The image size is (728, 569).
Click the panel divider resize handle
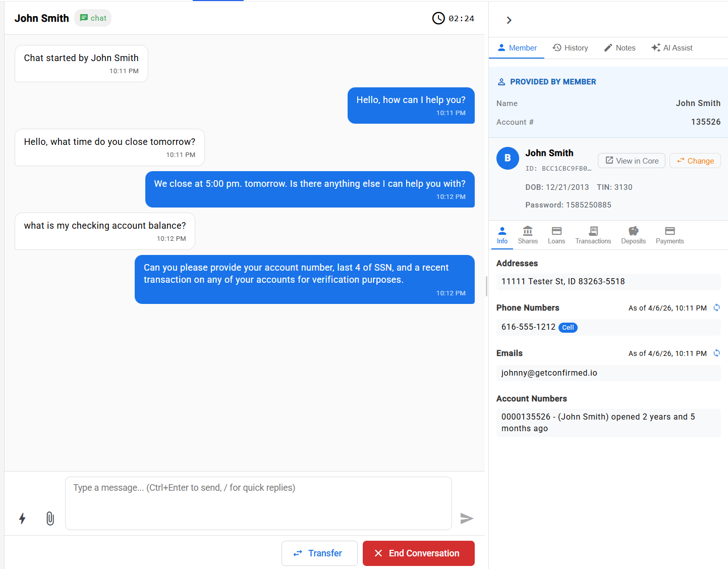(x=487, y=286)
